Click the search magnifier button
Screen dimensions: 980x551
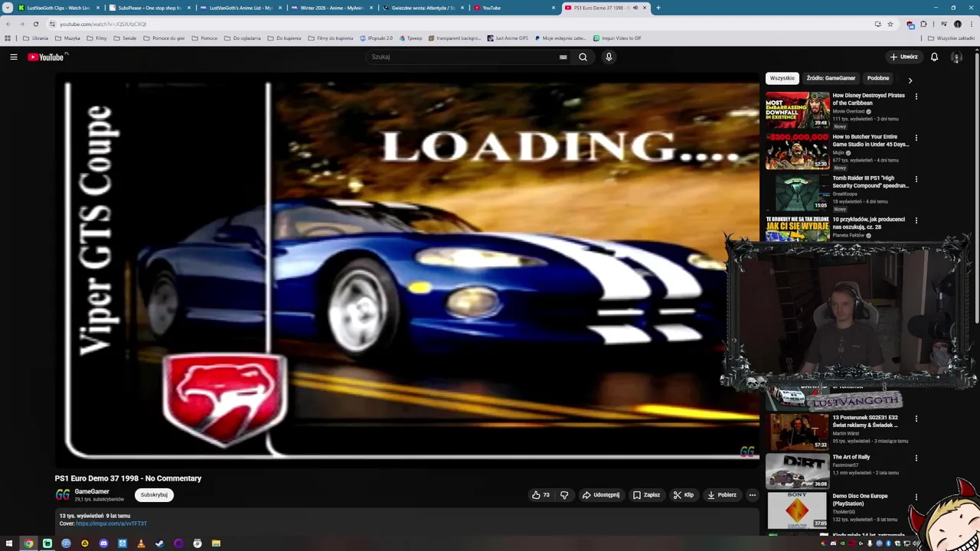point(583,57)
